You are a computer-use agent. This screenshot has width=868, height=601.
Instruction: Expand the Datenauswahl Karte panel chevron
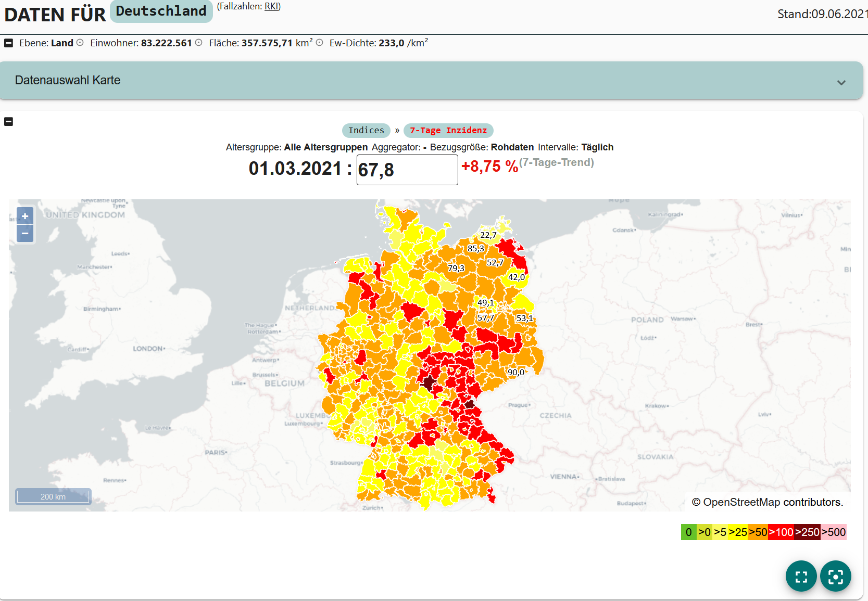[841, 83]
